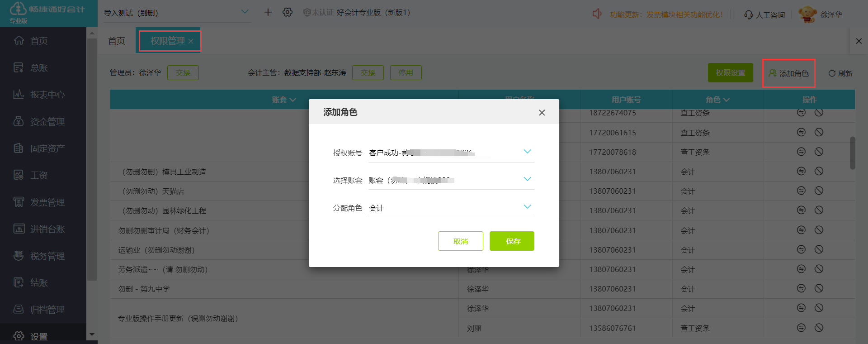This screenshot has height=344, width=868.
Task: Select the 权限管理 tab
Action: point(167,41)
